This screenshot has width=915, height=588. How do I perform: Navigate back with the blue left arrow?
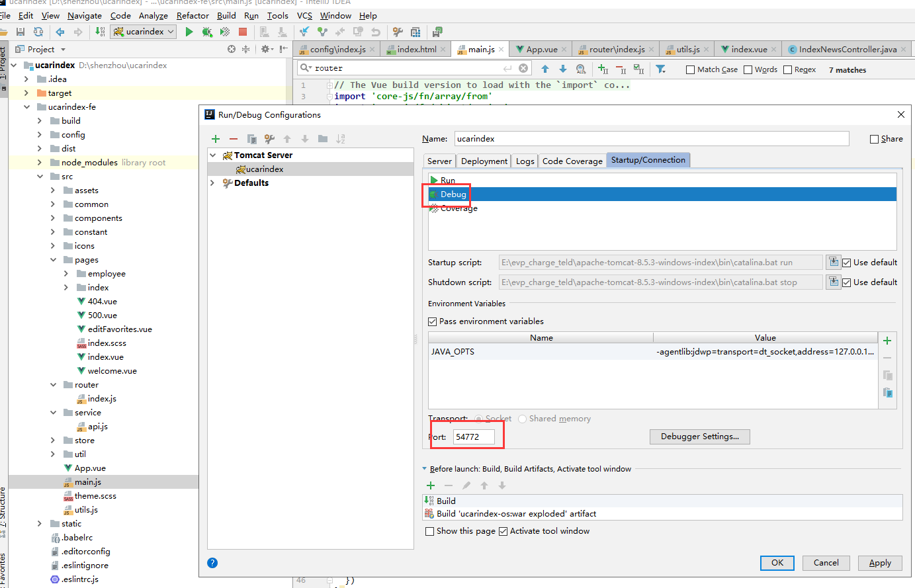click(60, 32)
